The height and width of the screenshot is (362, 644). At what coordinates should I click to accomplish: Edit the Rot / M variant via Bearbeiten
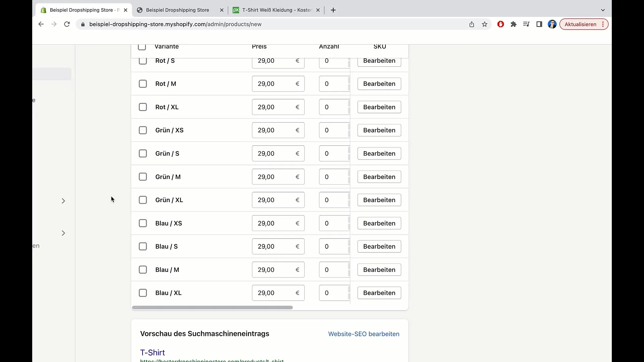coord(379,84)
